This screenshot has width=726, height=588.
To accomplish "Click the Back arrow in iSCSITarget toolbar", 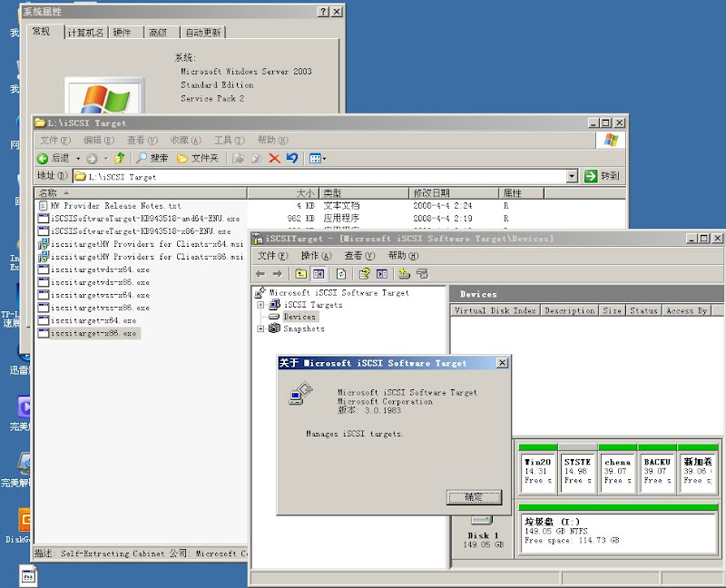I will click(x=260, y=274).
